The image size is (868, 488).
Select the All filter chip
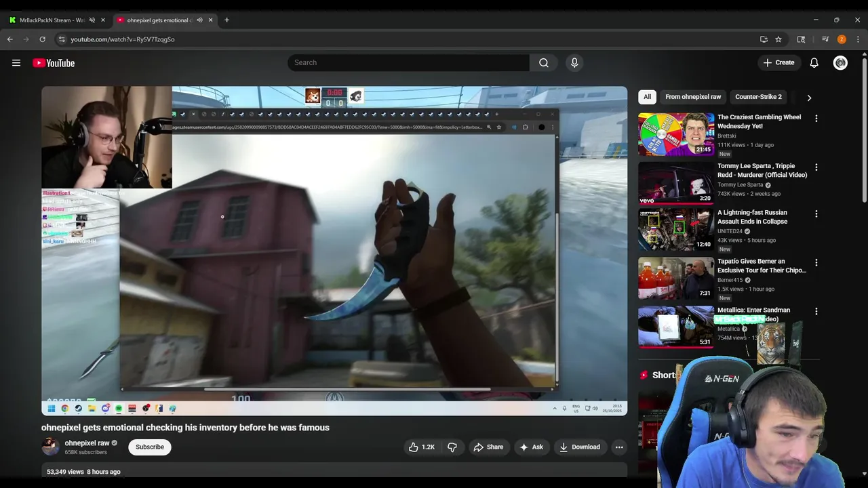(647, 97)
